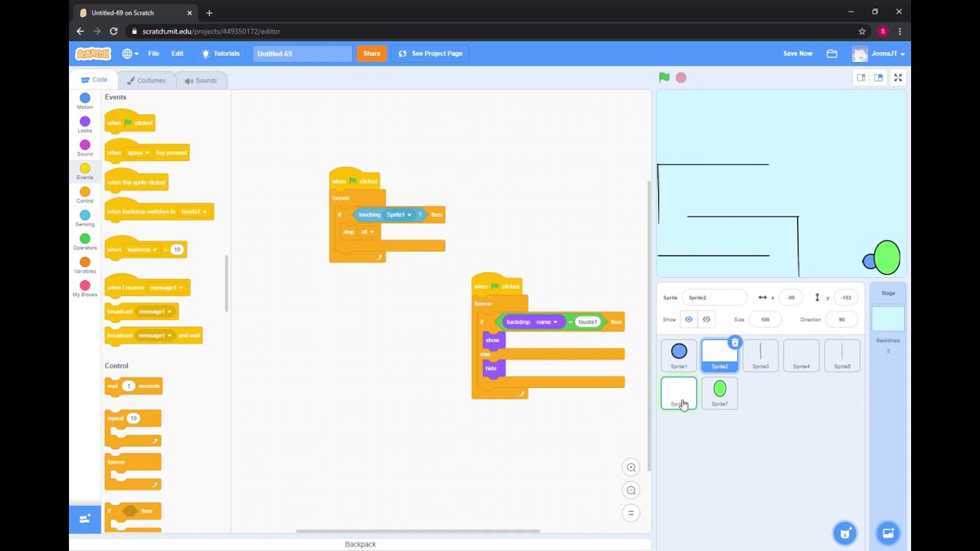980x551 pixels.
Task: Select the Events block category
Action: [85, 171]
